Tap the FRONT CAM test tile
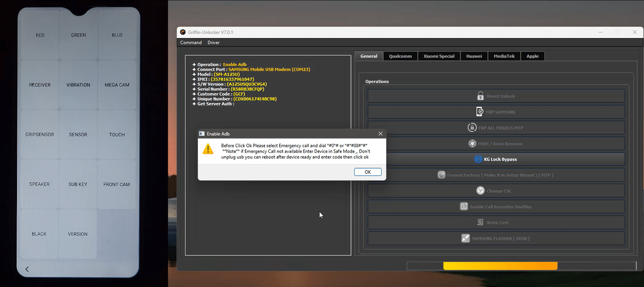The width and height of the screenshot is (644, 287). click(117, 184)
